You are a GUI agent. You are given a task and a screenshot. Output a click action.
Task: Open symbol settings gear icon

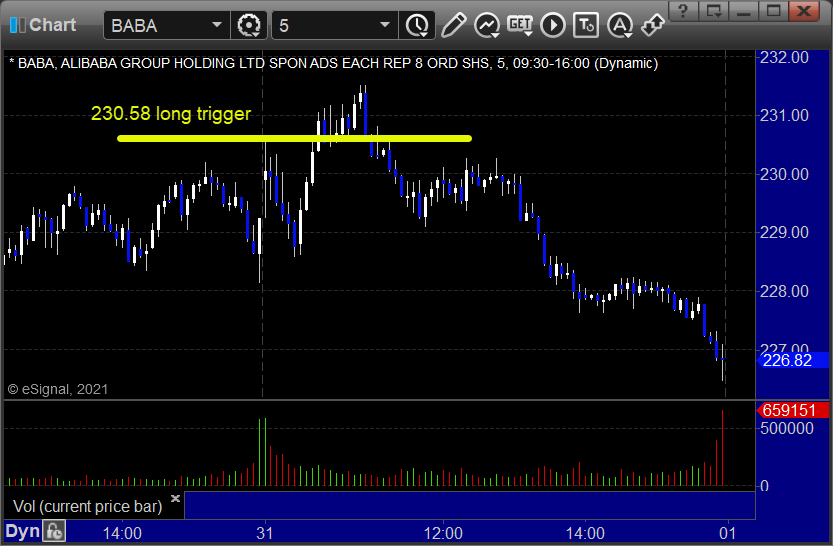tap(249, 25)
